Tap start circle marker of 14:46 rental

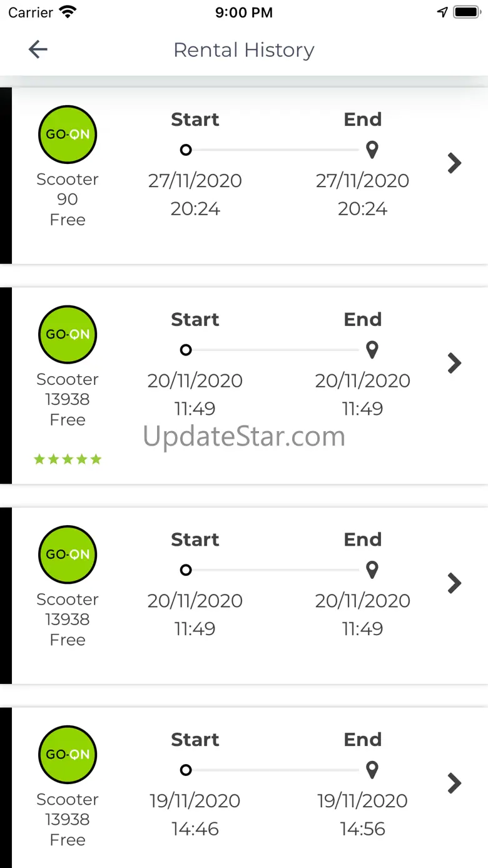click(x=186, y=770)
